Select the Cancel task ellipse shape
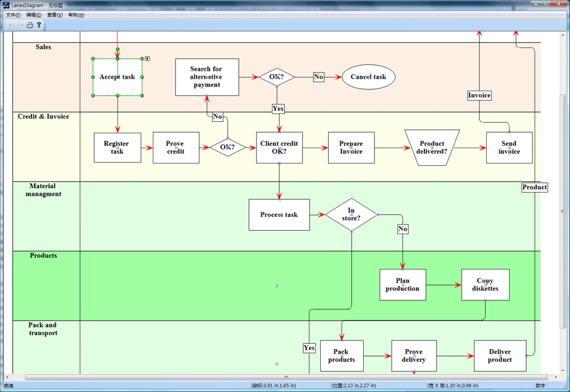 [x=368, y=77]
